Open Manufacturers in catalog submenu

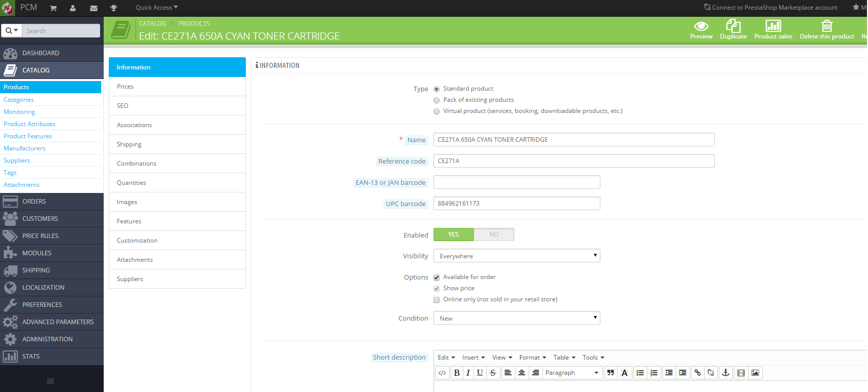pos(24,148)
